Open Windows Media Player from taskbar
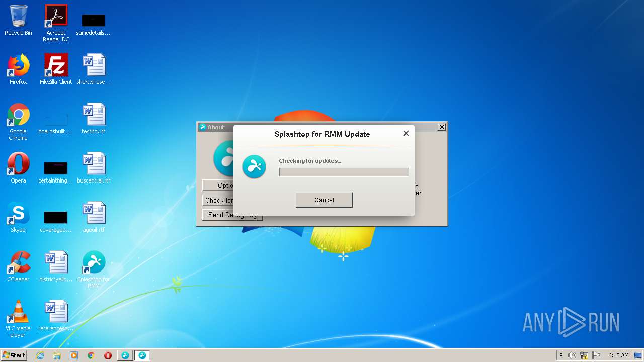This screenshot has width=644, height=362. point(74,355)
